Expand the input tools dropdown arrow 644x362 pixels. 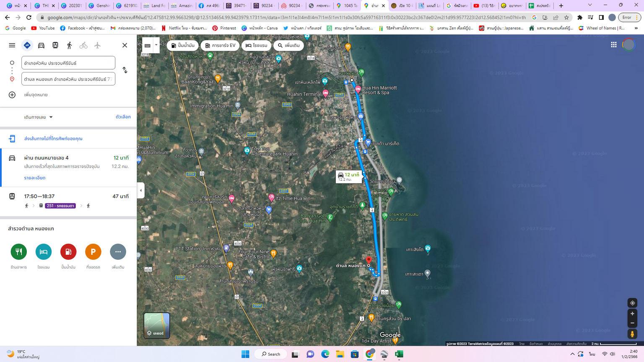pos(156,45)
